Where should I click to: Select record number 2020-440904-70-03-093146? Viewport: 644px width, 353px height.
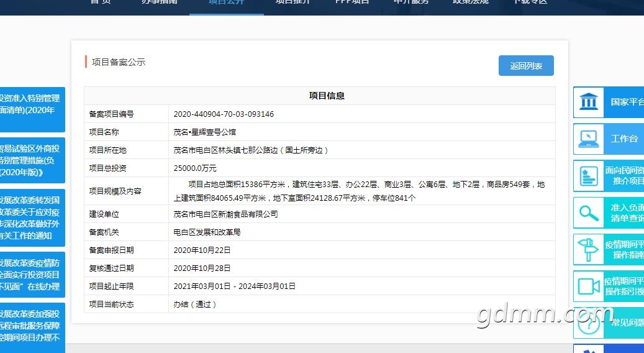[224, 114]
